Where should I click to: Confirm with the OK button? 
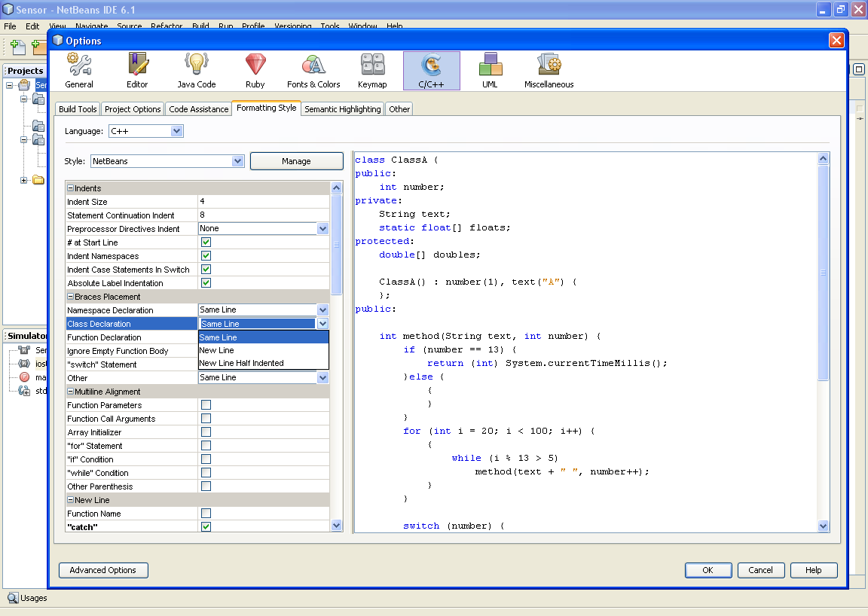(708, 570)
